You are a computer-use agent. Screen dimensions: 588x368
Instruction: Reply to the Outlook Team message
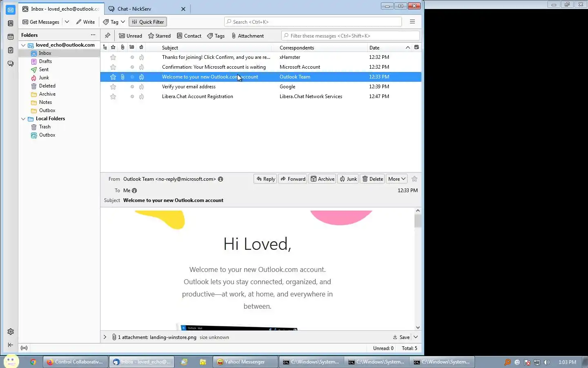point(265,179)
